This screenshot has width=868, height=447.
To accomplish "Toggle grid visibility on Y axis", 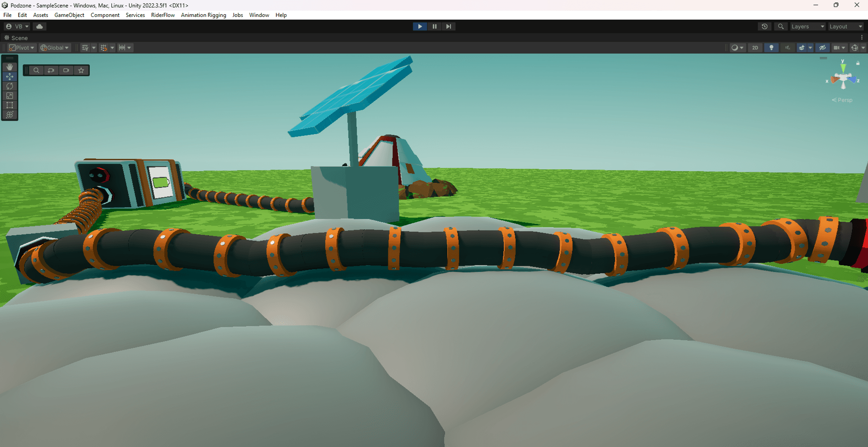I will pyautogui.click(x=85, y=48).
